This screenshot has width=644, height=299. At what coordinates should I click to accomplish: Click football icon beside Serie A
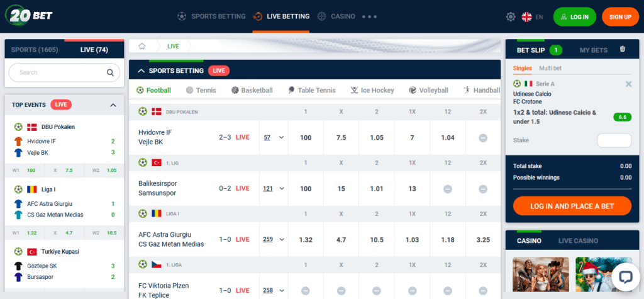click(517, 84)
